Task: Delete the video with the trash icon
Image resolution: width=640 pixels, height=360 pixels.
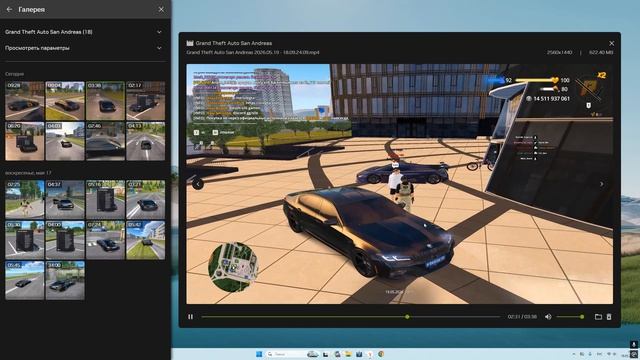Action: click(x=609, y=317)
